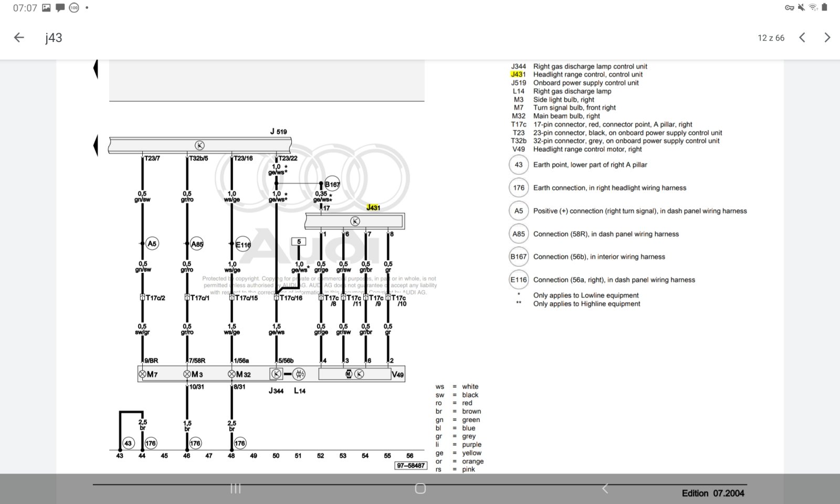
Task: Tap the M3 side light bulb symbol
Action: [187, 374]
